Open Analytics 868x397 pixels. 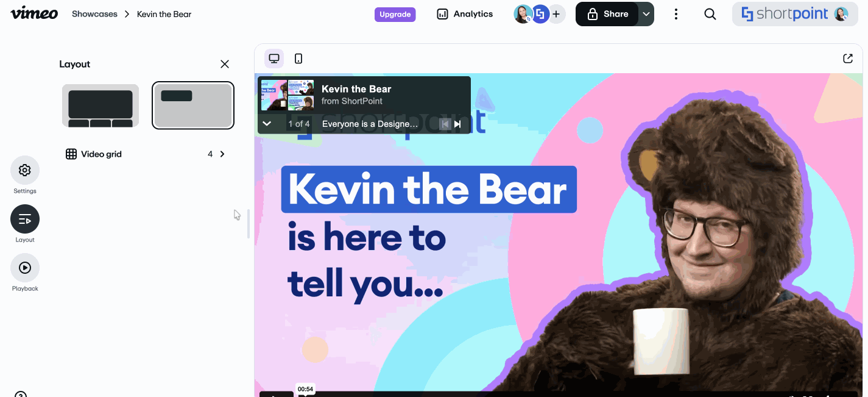coord(465,14)
